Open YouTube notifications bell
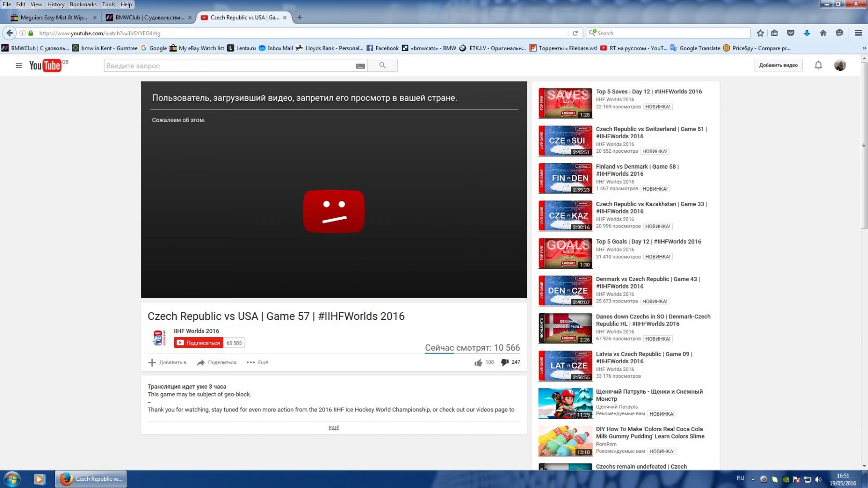 click(818, 65)
